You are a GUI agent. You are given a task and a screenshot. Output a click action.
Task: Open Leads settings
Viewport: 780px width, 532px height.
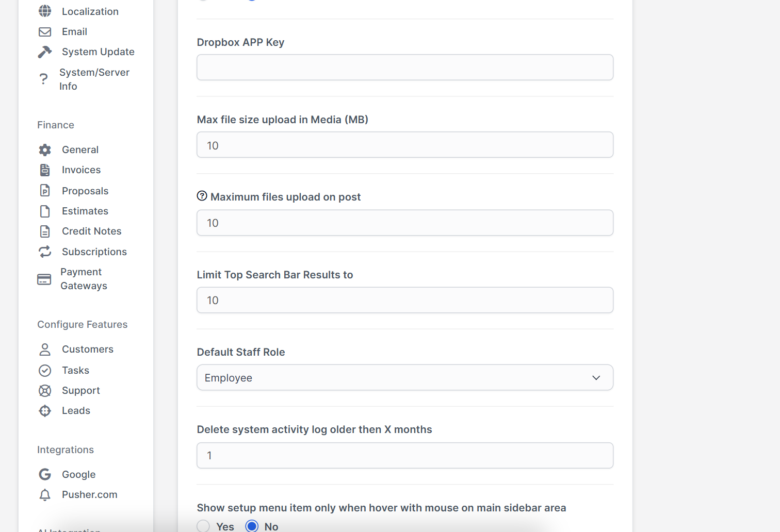click(x=76, y=411)
